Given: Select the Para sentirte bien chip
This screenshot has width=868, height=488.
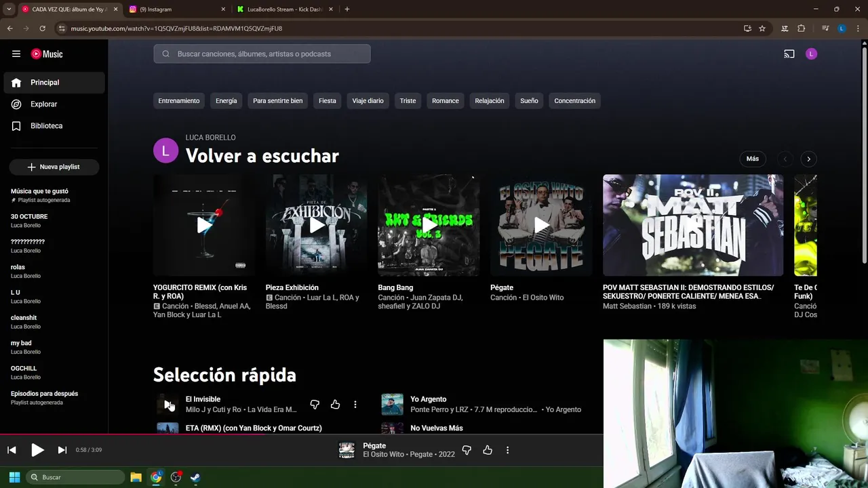Looking at the screenshot, I should (x=278, y=101).
